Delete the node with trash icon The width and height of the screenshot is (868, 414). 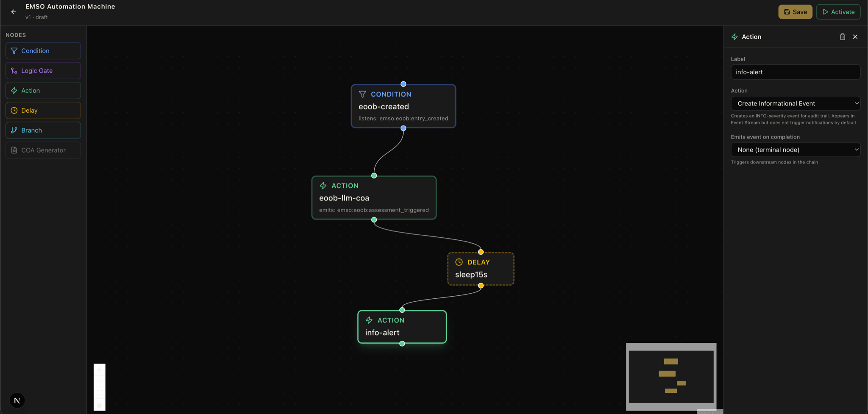[842, 37]
